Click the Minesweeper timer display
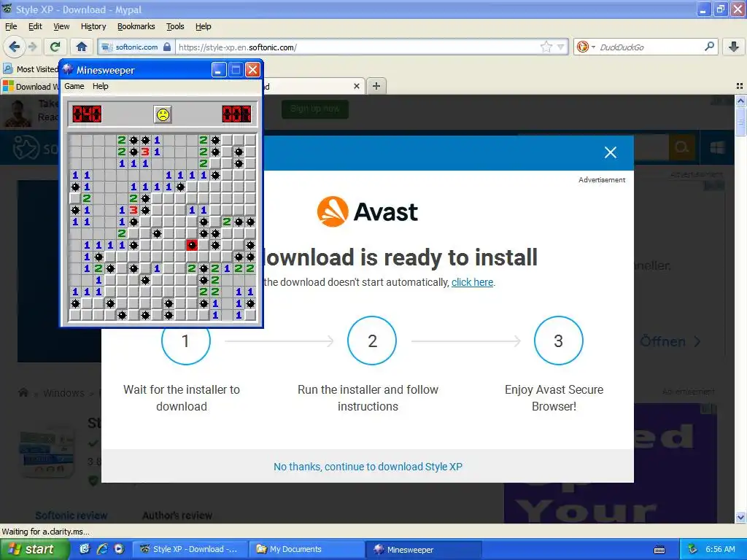The width and height of the screenshot is (747, 560). click(x=236, y=114)
